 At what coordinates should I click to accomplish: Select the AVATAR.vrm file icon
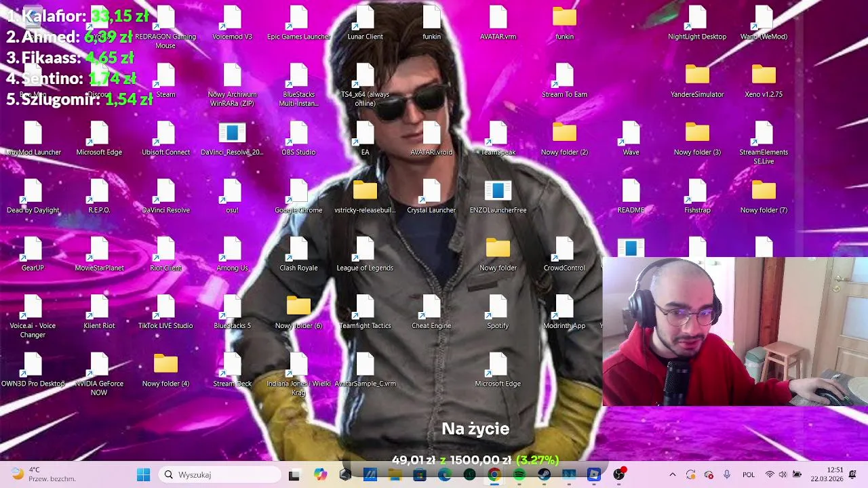(x=498, y=24)
